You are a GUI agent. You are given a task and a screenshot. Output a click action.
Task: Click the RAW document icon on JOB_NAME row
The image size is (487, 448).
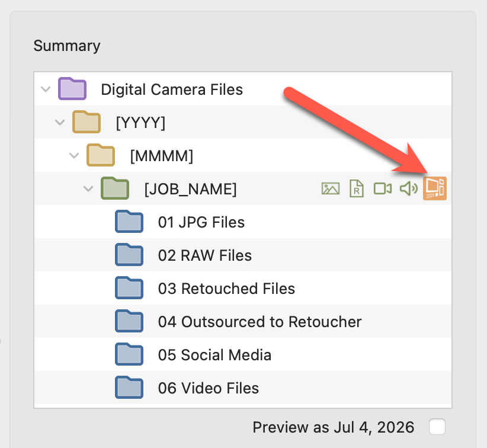(356, 188)
